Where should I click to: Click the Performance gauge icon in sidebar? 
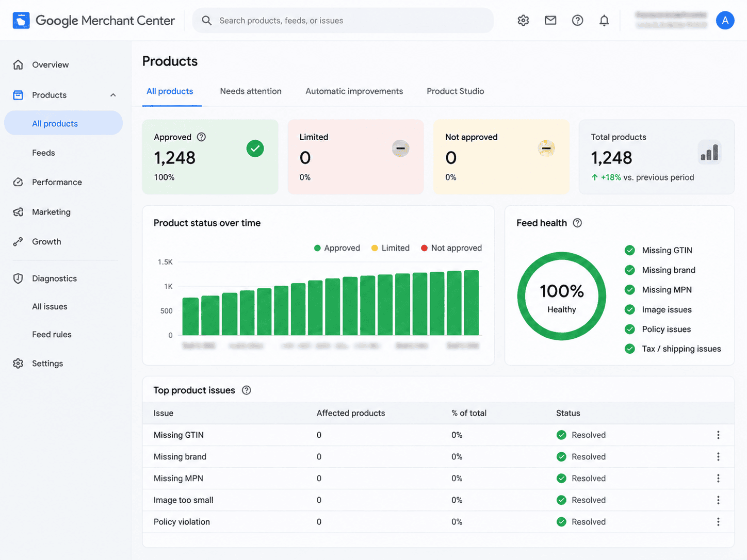point(18,182)
